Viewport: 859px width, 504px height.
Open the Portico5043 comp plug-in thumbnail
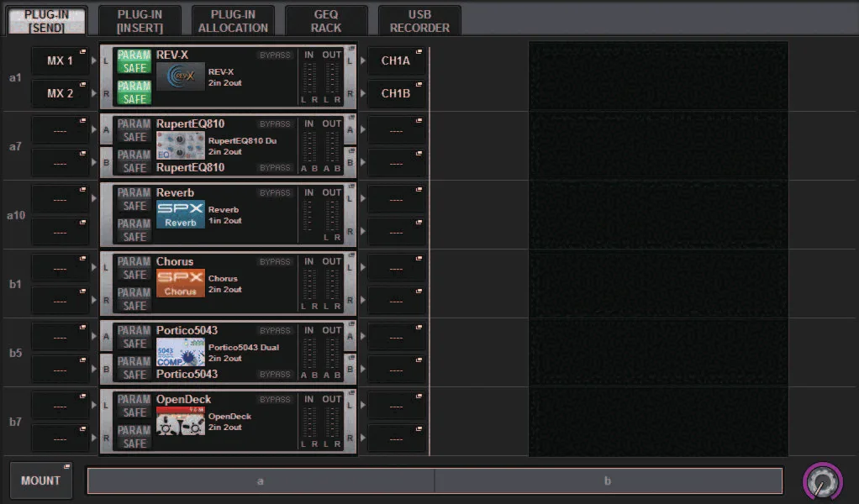click(181, 353)
